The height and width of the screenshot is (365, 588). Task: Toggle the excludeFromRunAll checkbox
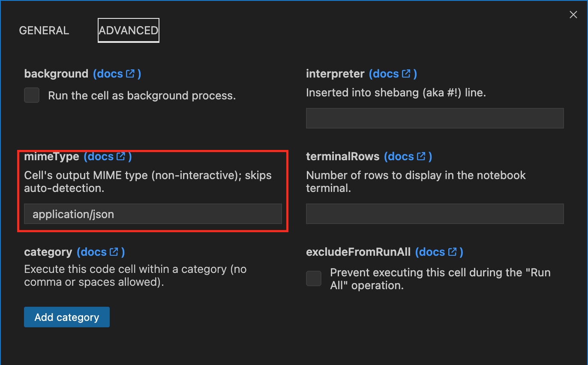(314, 278)
